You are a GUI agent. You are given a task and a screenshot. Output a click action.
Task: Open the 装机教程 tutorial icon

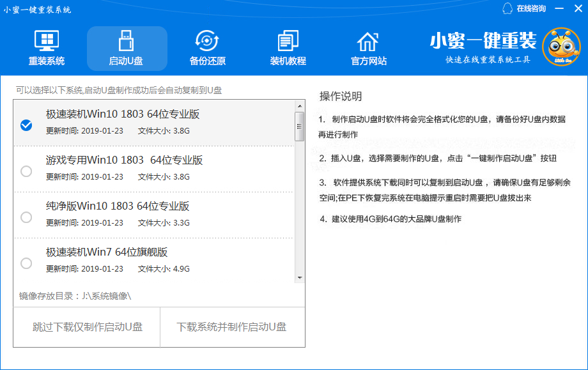point(288,42)
